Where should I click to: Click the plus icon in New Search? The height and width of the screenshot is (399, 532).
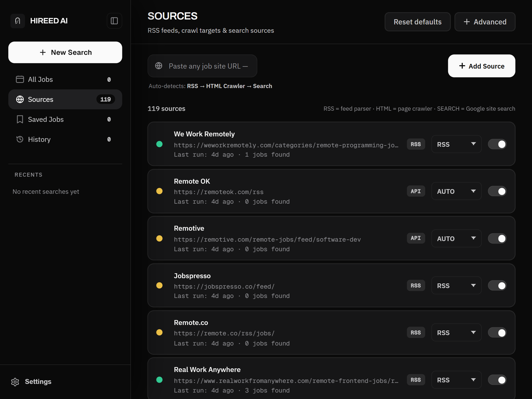pyautogui.click(x=43, y=52)
